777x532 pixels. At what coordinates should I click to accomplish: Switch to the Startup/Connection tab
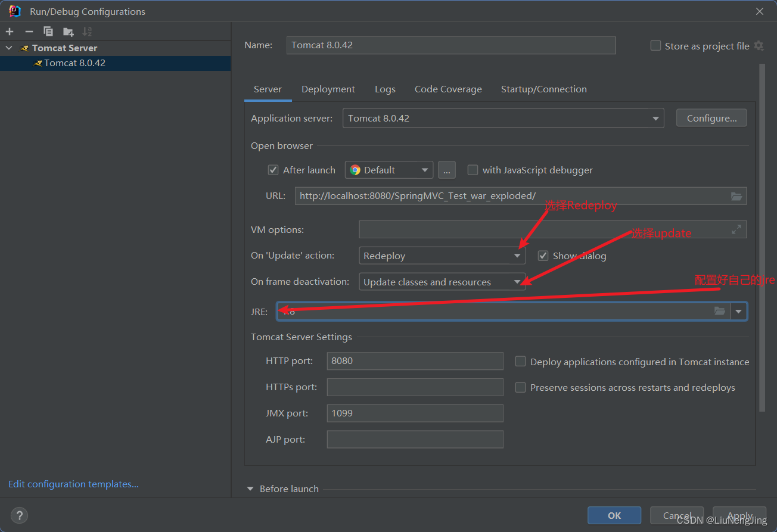click(543, 89)
